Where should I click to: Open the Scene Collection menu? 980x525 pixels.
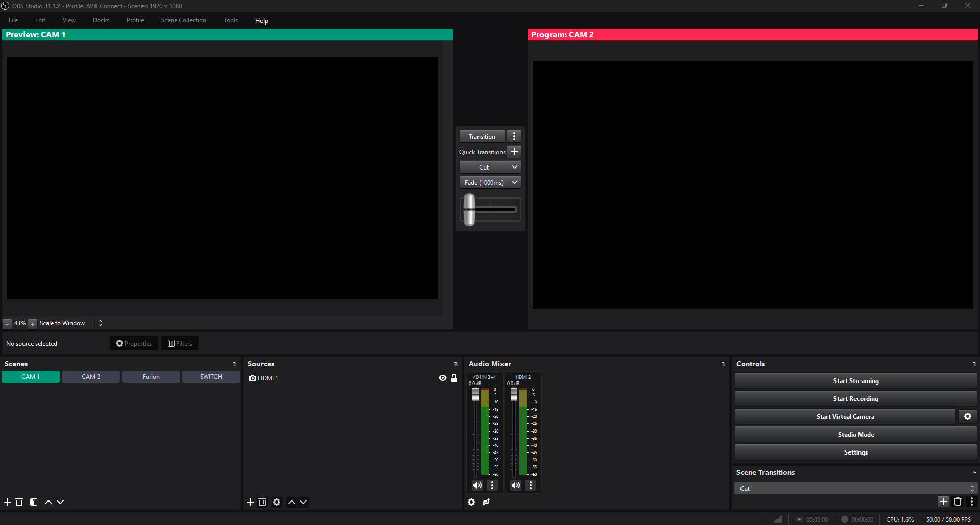183,20
